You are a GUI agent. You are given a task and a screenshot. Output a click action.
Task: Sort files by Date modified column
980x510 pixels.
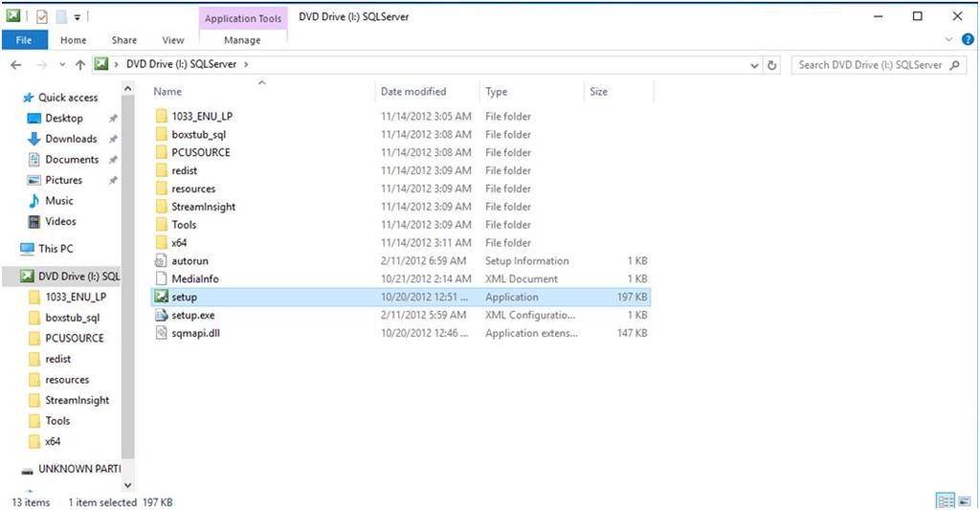click(413, 91)
